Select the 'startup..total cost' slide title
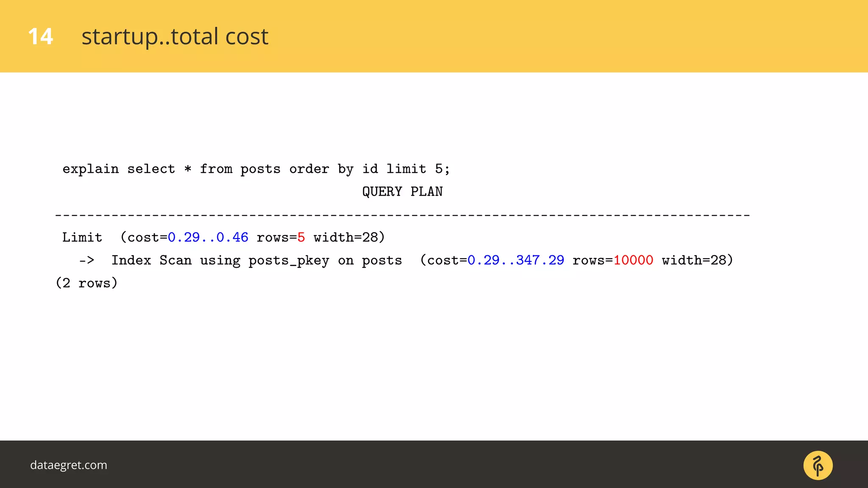Screen dimensions: 868x488 [x=175, y=36]
